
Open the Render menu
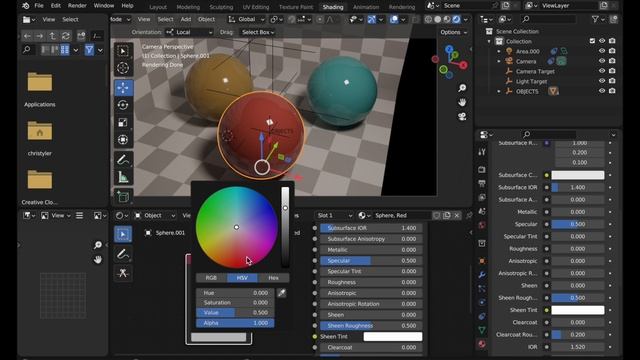77,6
